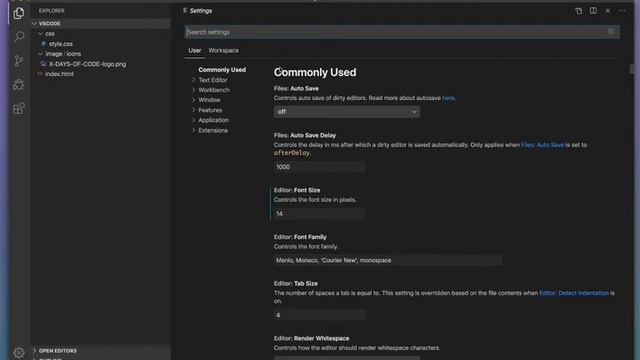Open X-DAYS-OF-CODE-logo.png file
This screenshot has width=640, height=360.
pyautogui.click(x=87, y=64)
